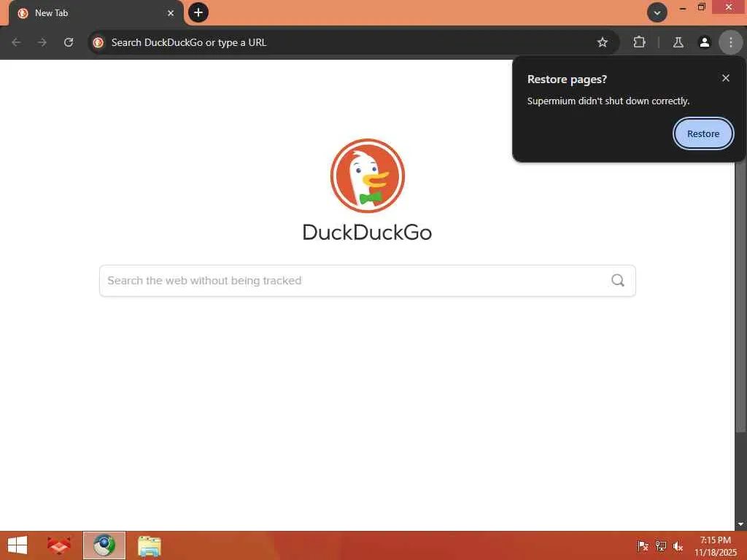Open the clock showing 7:15 PM
Screen dimensions: 747x560
click(715, 546)
